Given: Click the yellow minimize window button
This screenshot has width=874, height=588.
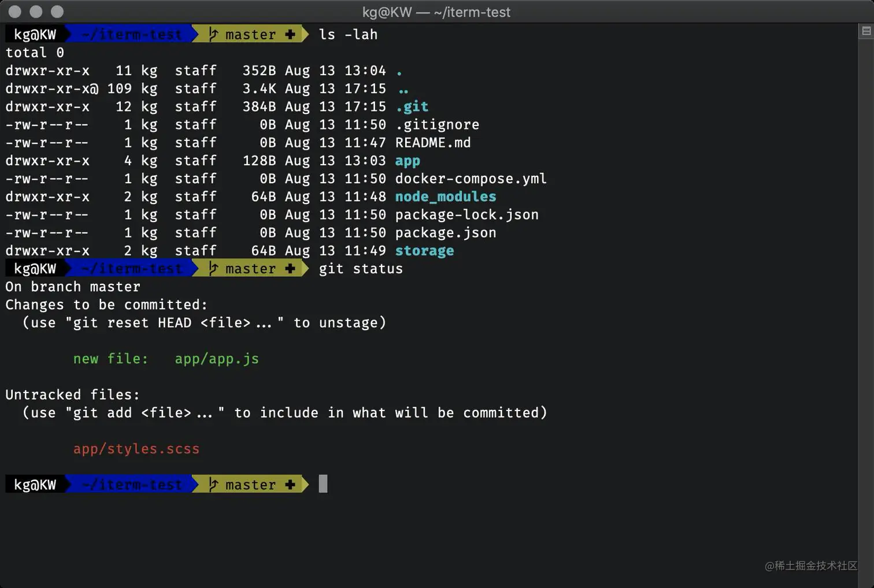Looking at the screenshot, I should [36, 12].
